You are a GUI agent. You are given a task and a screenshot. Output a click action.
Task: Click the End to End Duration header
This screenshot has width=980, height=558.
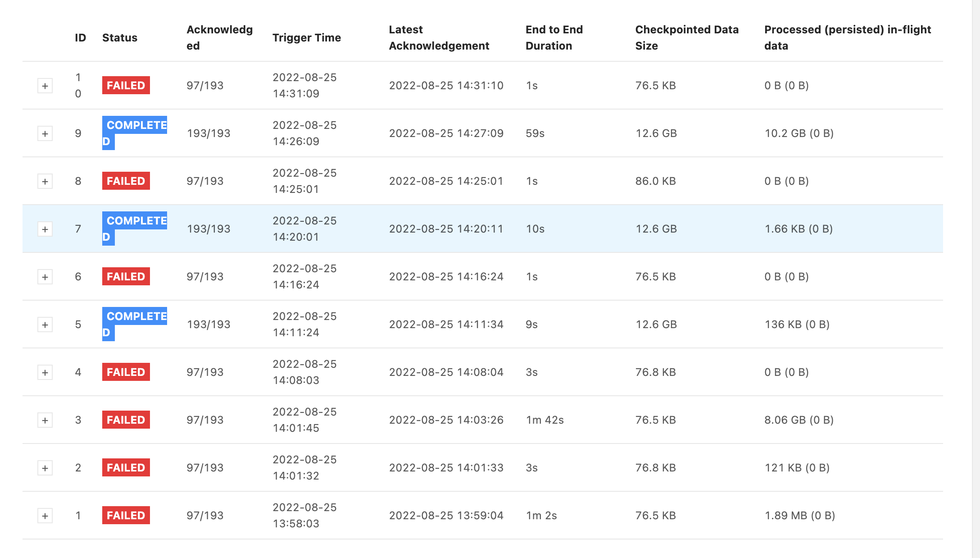(554, 38)
